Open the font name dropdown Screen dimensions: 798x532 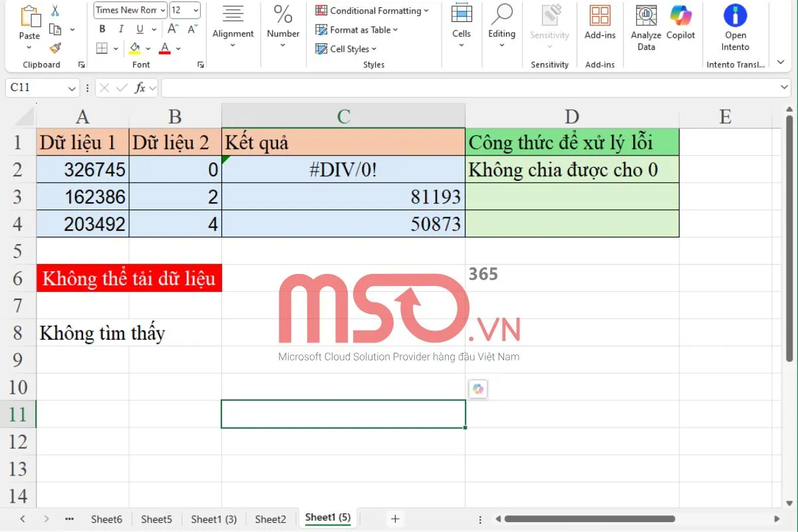click(x=164, y=10)
